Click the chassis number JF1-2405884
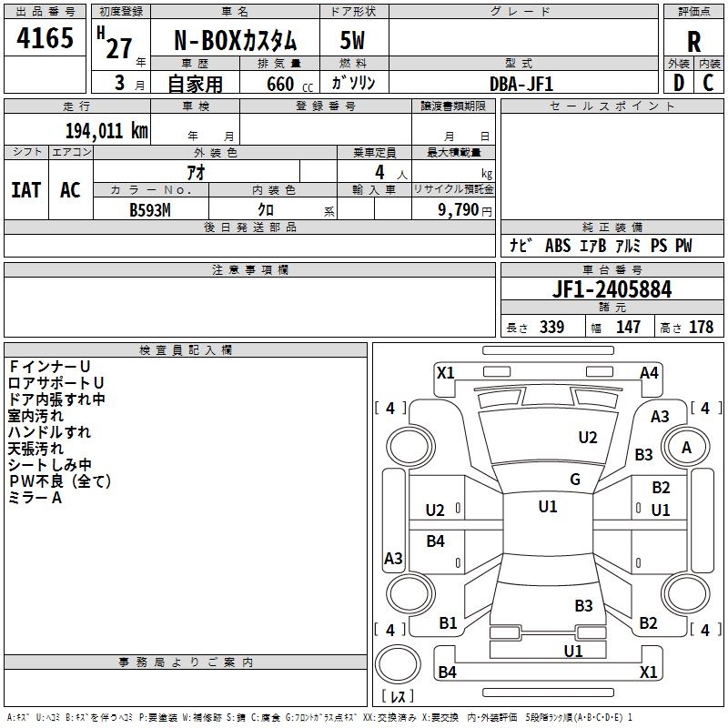 (x=612, y=288)
